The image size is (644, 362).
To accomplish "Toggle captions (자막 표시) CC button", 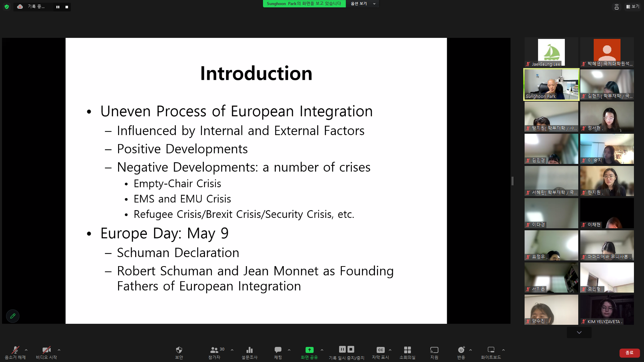I will (380, 350).
